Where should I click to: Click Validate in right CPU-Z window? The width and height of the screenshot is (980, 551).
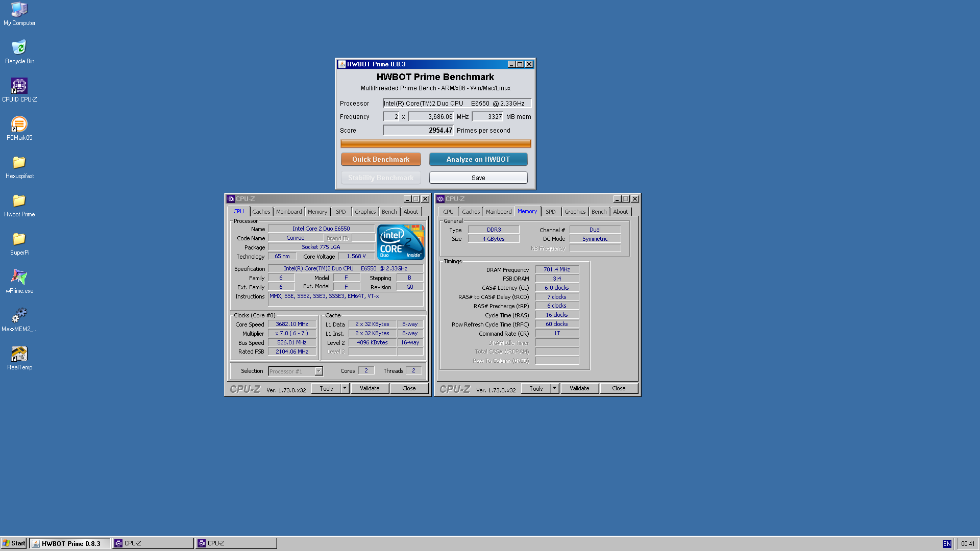tap(579, 388)
